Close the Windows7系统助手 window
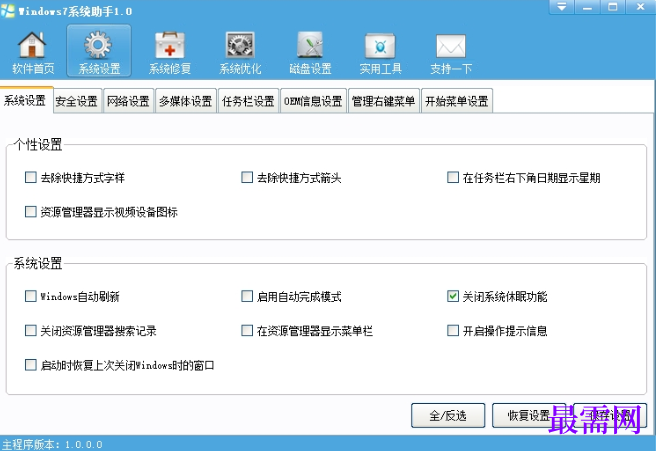 pos(640,7)
